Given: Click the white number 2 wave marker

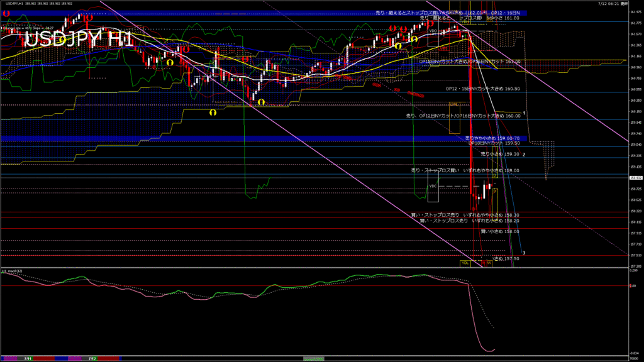Looking at the screenshot, I should point(524,154).
